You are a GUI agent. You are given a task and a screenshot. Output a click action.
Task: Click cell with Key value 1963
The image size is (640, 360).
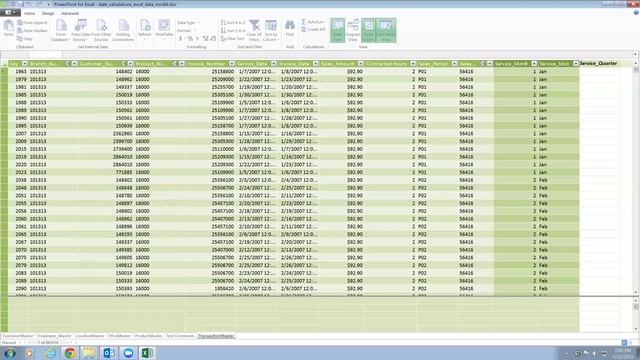click(18, 71)
